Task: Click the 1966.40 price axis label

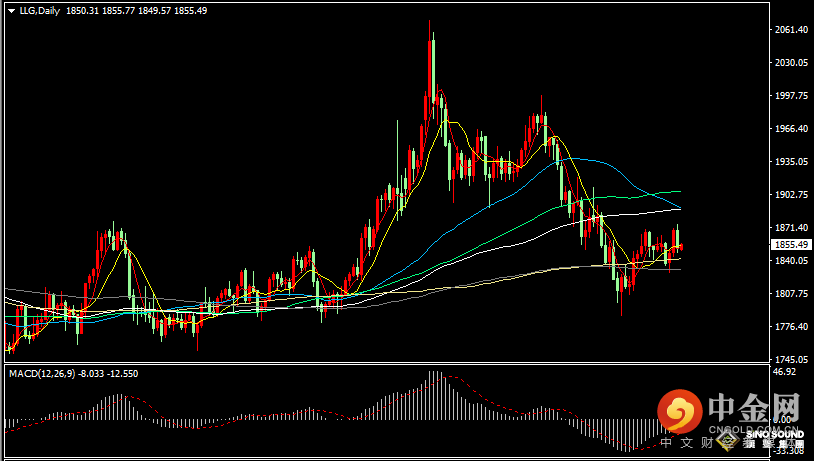Action: tap(790, 130)
